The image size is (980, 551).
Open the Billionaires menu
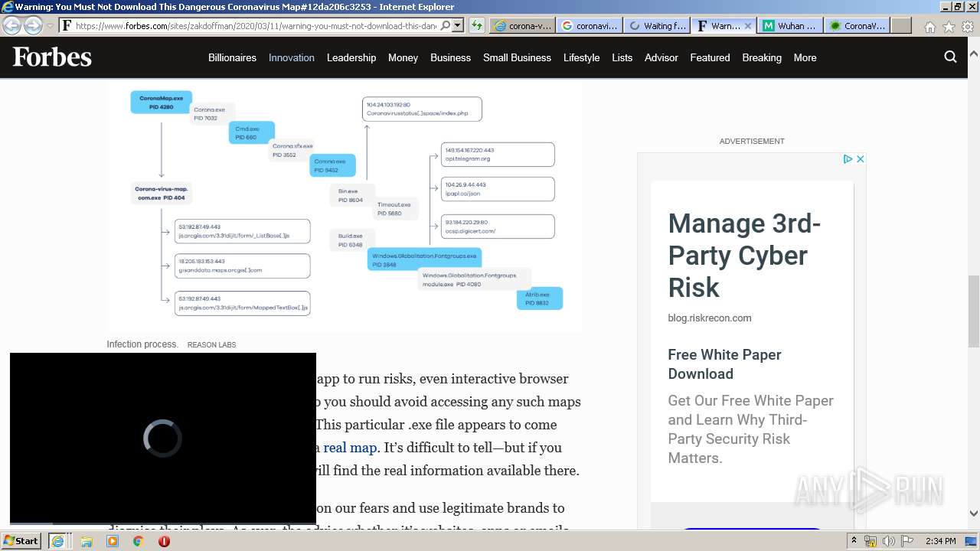[x=232, y=57]
